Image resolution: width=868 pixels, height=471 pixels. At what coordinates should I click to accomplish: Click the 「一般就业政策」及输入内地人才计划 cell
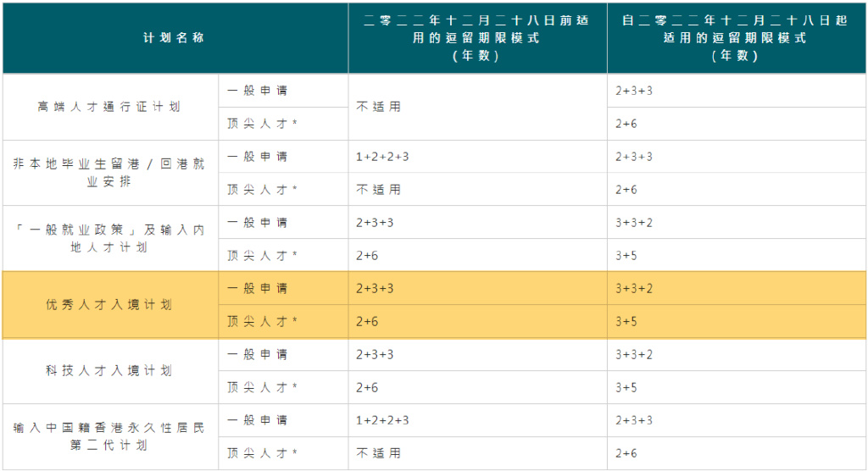point(109,239)
